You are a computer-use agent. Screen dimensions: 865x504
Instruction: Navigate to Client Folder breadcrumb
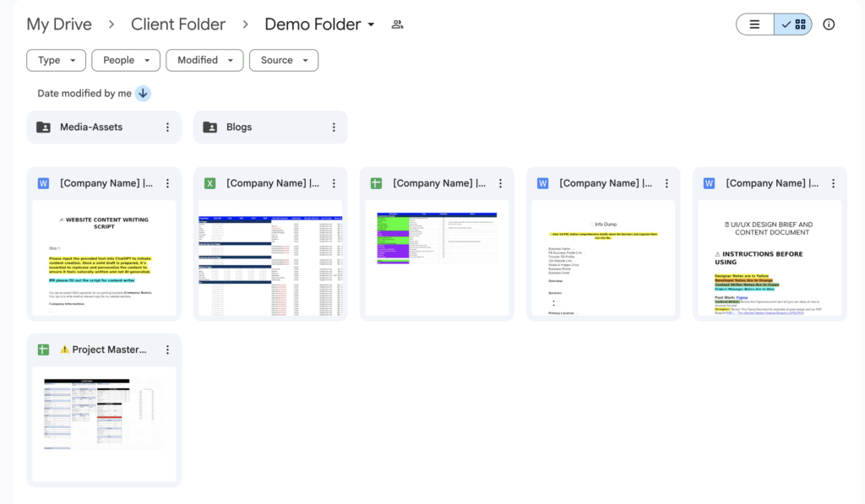tap(178, 24)
